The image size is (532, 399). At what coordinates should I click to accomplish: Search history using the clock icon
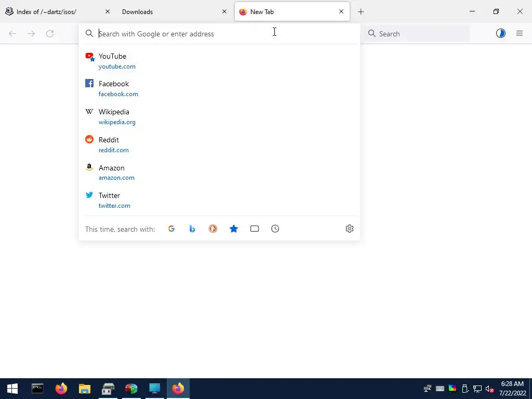[275, 229]
